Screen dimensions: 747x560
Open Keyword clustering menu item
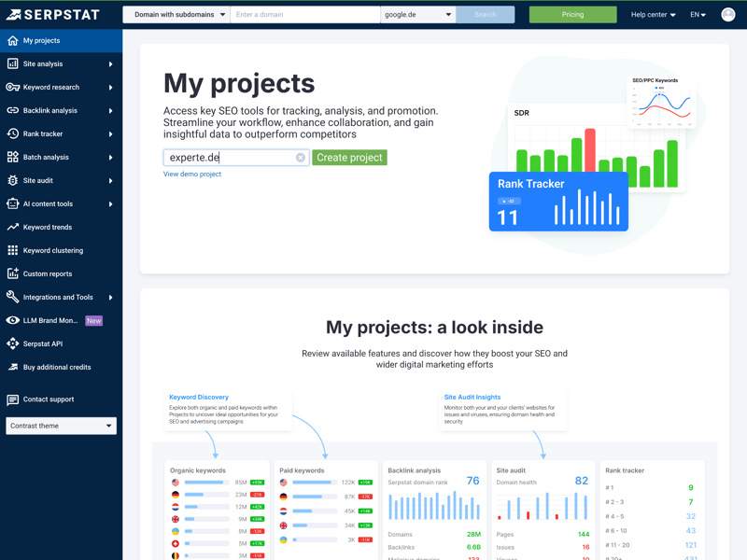[61, 250]
